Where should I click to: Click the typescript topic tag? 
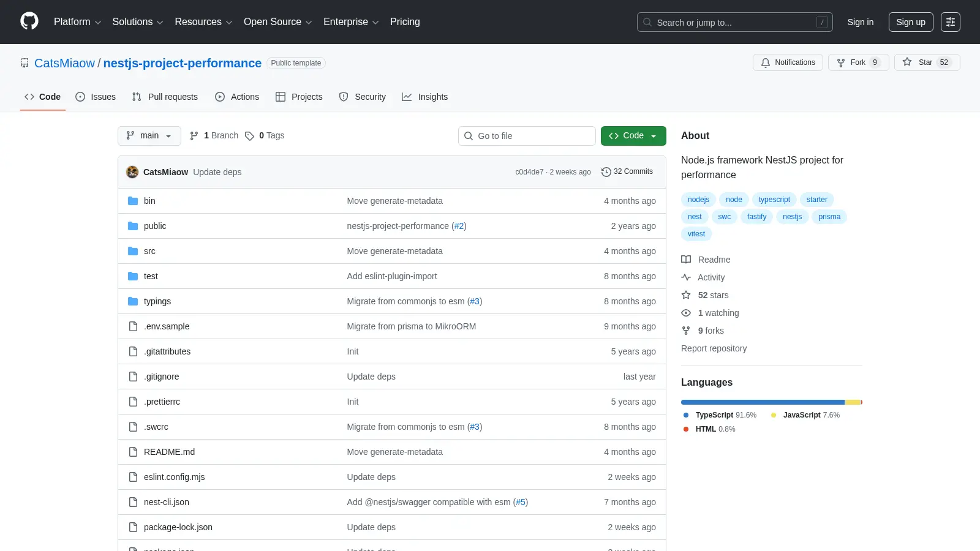[774, 200]
